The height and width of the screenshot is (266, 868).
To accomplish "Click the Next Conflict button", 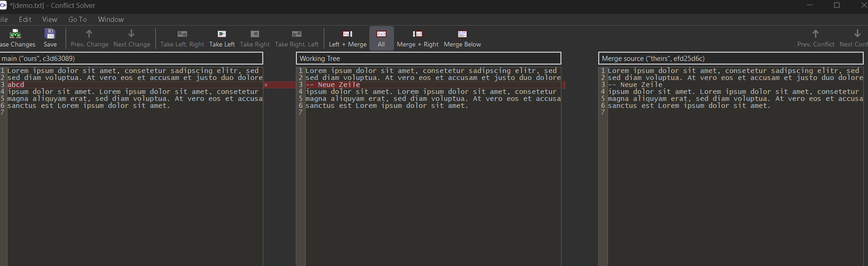I will coord(857,34).
